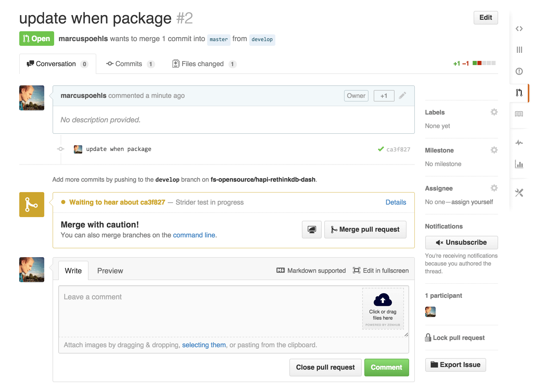
Task: Click the Owner badge
Action: coord(356,96)
